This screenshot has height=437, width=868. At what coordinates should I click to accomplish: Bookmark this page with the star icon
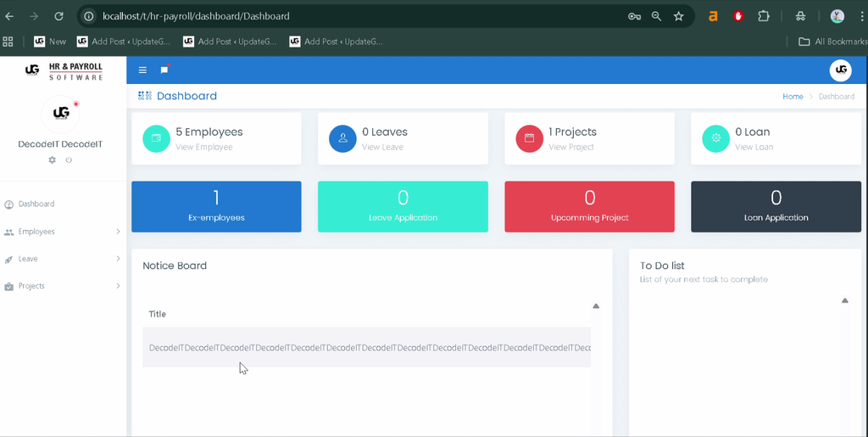(x=679, y=16)
